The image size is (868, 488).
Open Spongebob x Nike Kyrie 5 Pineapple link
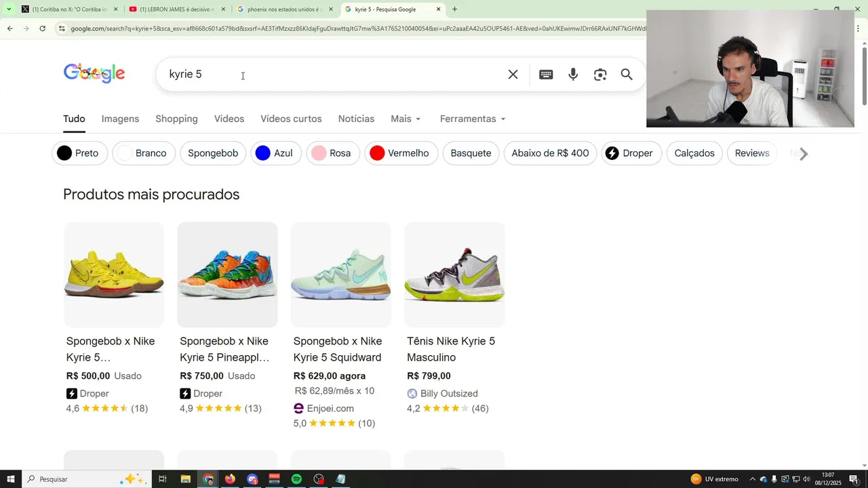pyautogui.click(x=224, y=349)
